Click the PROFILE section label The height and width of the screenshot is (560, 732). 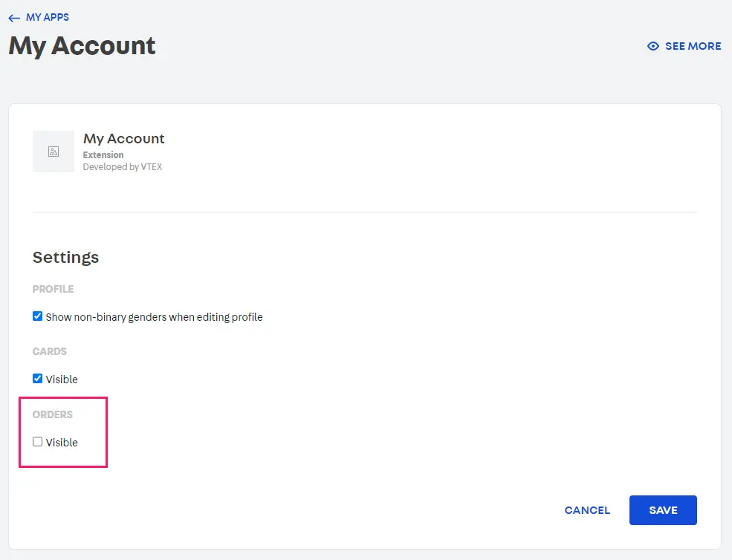tap(54, 289)
